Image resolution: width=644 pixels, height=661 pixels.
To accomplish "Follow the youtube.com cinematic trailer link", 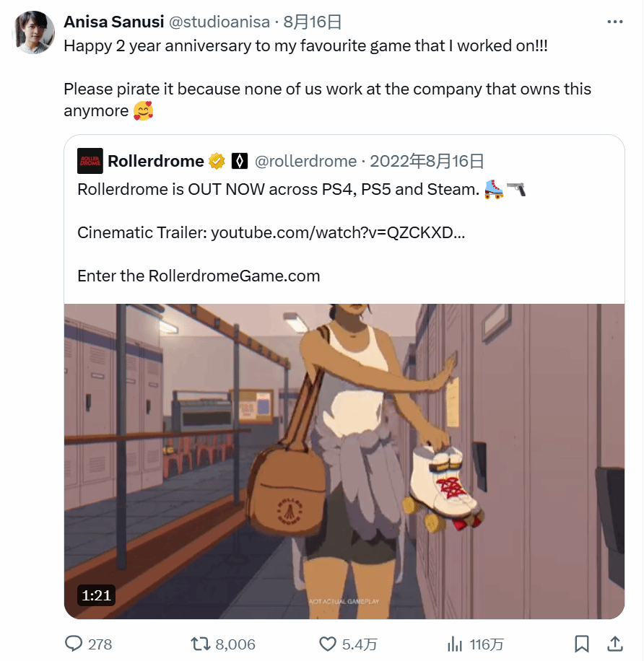I will [338, 232].
